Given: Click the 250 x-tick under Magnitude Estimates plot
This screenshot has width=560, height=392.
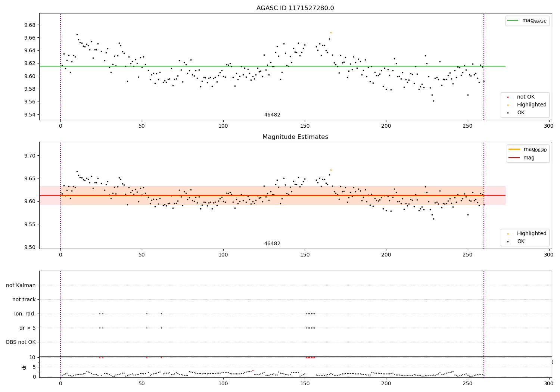Looking at the screenshot, I should pos(467,255).
